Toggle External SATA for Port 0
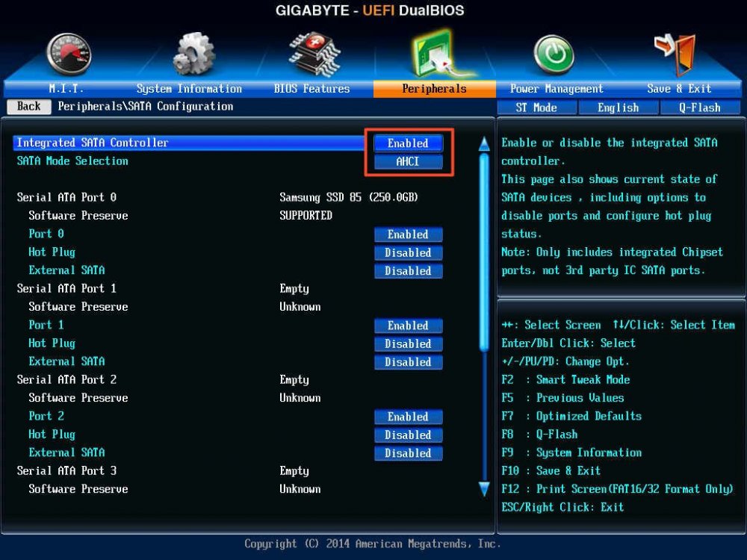This screenshot has height=560, width=747. 408,270
